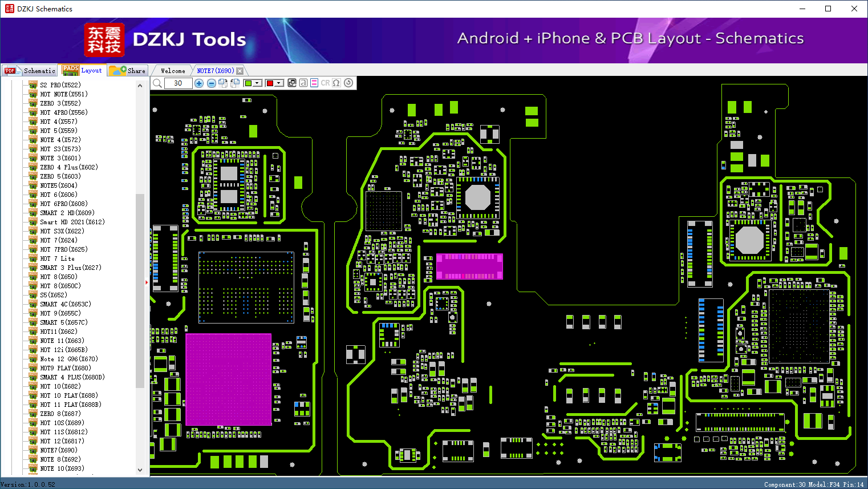This screenshot has width=868, height=489.
Task: Switch to the Layout tab
Action: pos(83,70)
